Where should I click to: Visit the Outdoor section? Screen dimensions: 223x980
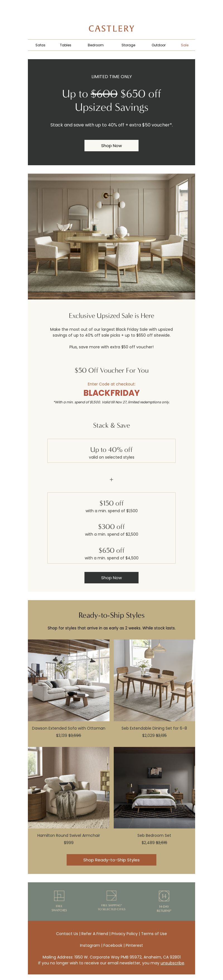tap(158, 45)
